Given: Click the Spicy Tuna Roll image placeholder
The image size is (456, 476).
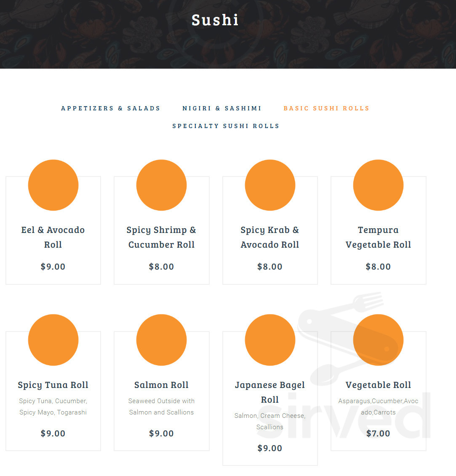Looking at the screenshot, I should 53,340.
